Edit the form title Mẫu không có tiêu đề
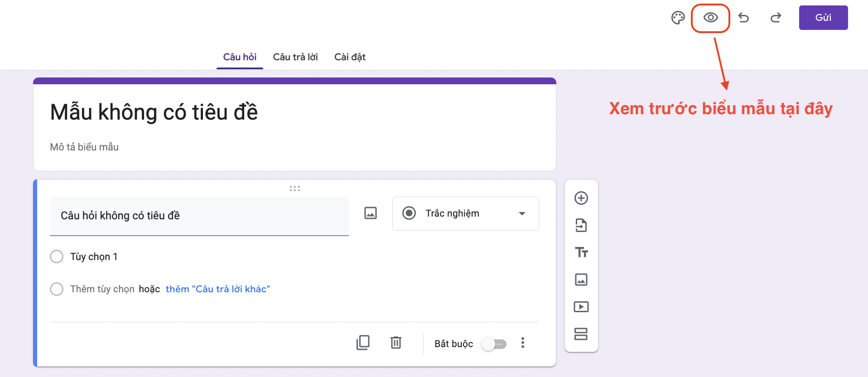This screenshot has height=377, width=868. click(x=154, y=112)
